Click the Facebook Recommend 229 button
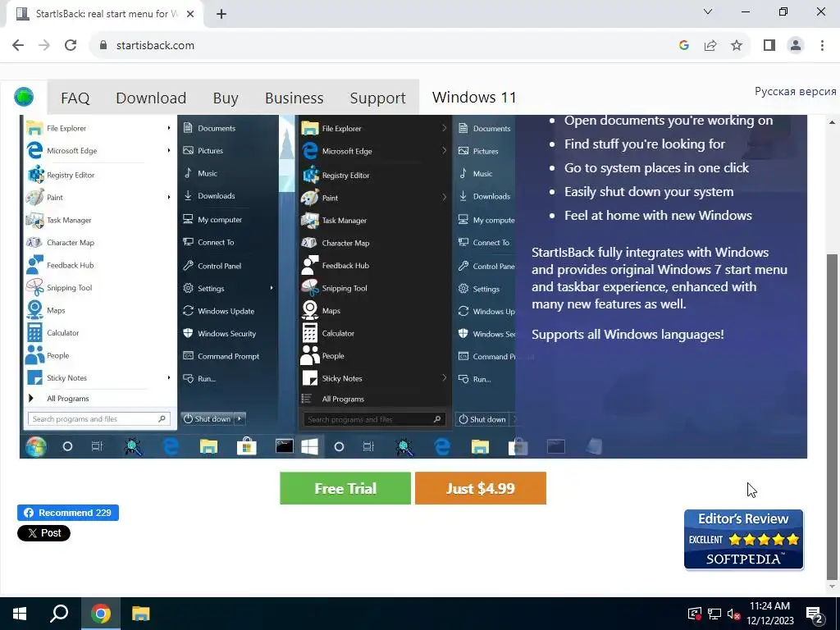The image size is (840, 630). (x=68, y=513)
